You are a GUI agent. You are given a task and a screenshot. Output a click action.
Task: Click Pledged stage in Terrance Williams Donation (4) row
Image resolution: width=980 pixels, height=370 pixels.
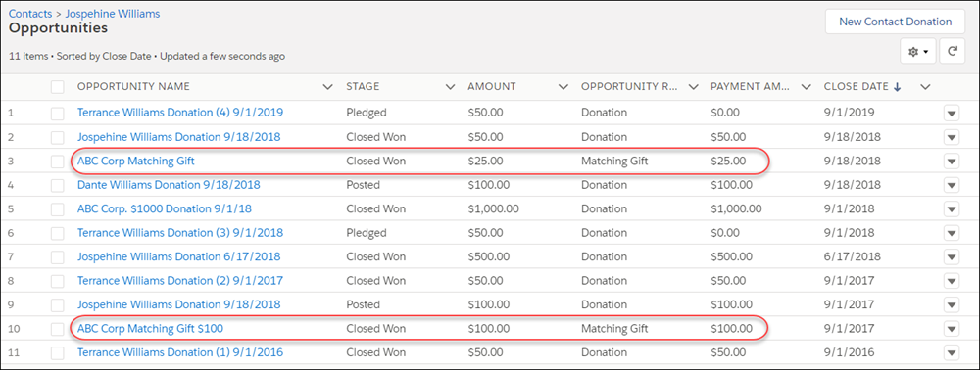pos(367,113)
